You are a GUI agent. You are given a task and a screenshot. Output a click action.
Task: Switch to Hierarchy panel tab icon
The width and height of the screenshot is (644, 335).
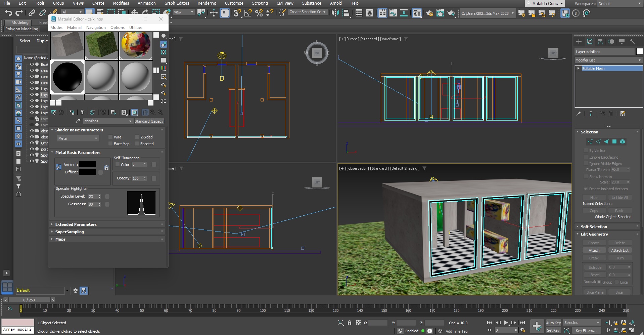click(x=600, y=42)
